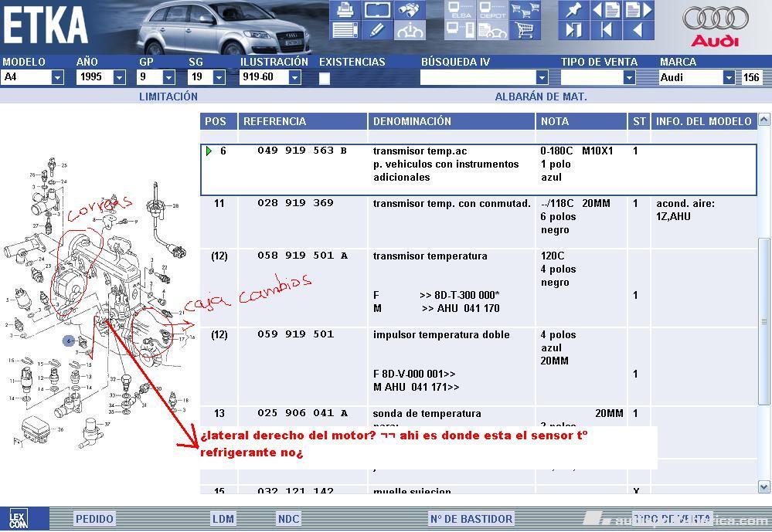Click the printer icon in the toolbar
772x532 pixels.
tap(345, 10)
